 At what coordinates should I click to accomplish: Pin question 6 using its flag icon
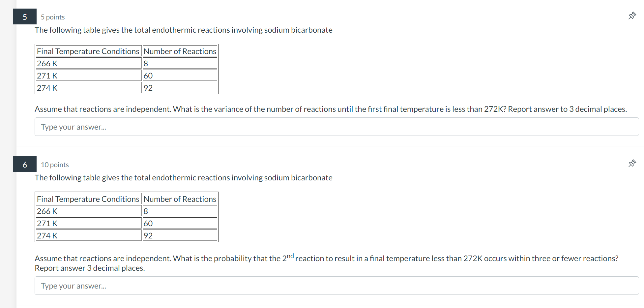632,163
